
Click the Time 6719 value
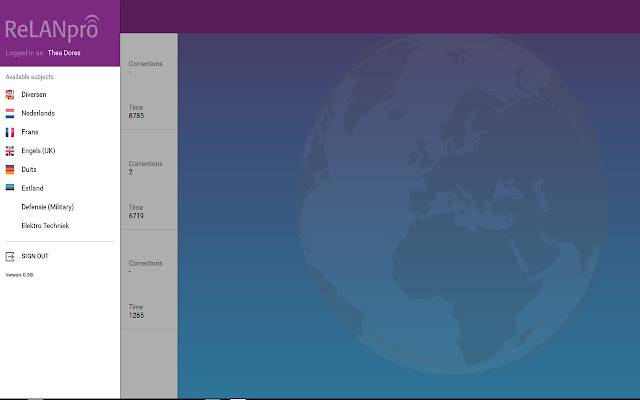(x=136, y=216)
